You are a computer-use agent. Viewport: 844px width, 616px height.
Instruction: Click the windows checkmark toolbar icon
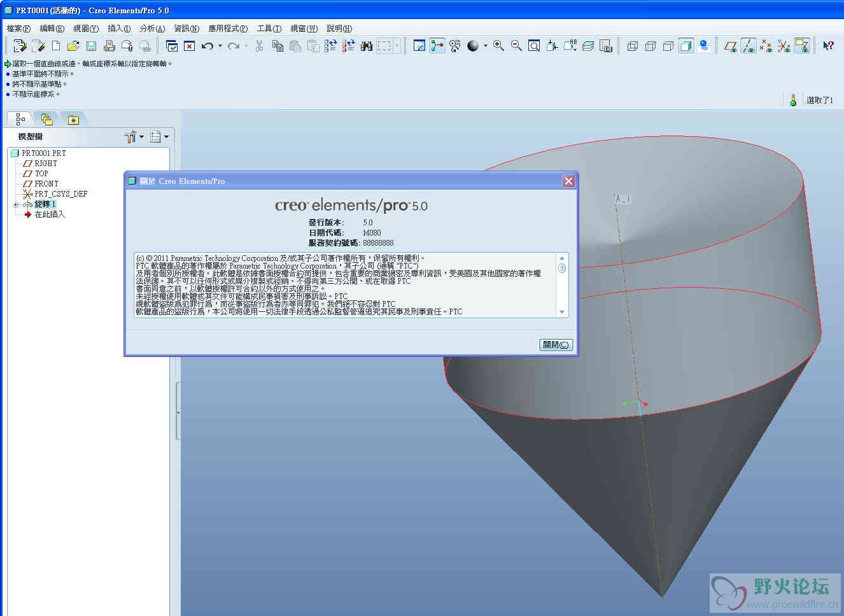(x=171, y=46)
